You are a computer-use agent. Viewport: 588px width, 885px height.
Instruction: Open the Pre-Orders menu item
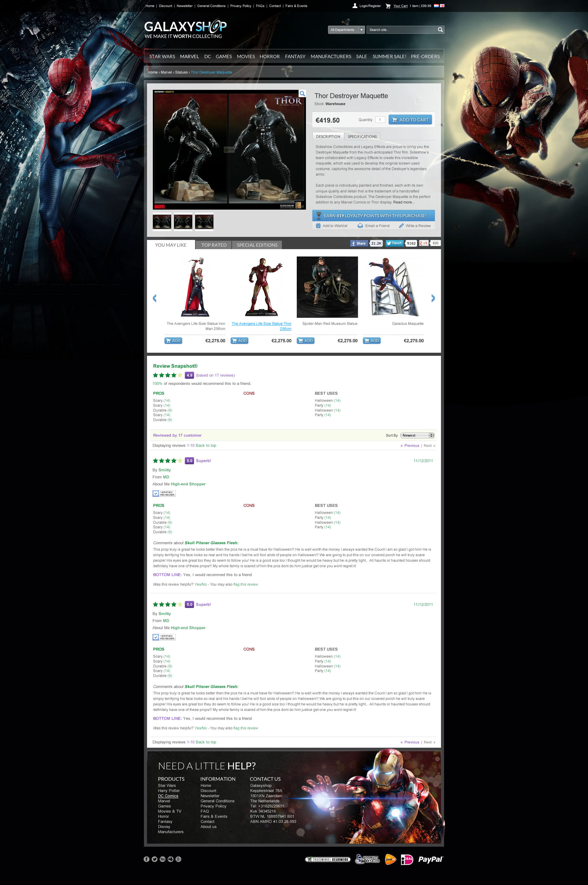click(x=425, y=57)
